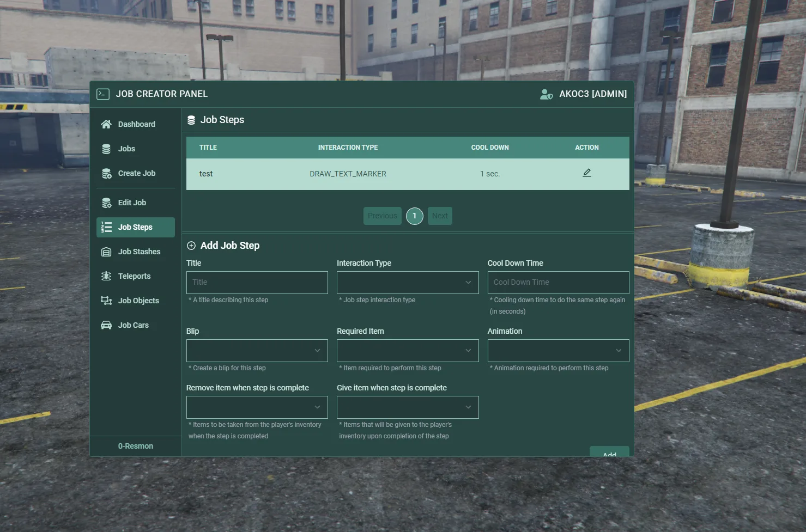Image resolution: width=806 pixels, height=532 pixels.
Task: Click the Job Objects shapes icon
Action: [106, 301]
